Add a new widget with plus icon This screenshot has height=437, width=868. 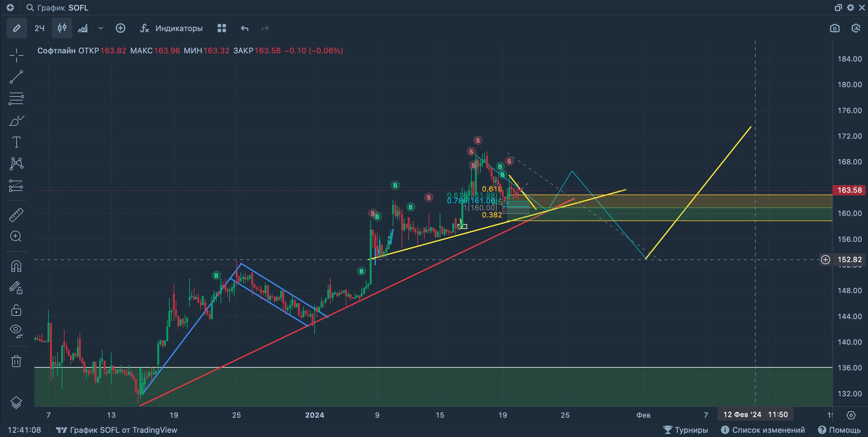(10, 8)
